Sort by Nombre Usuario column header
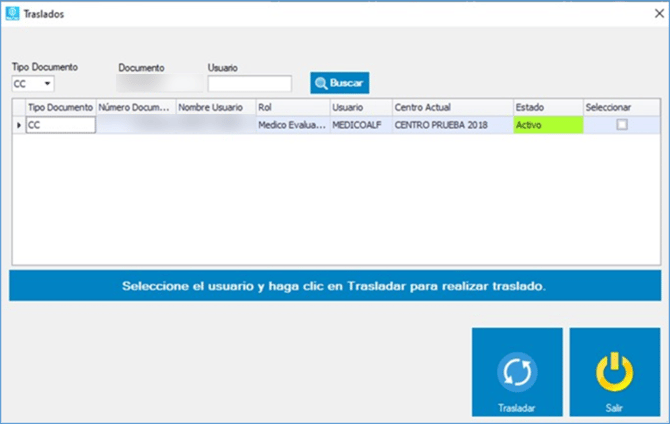Viewport: 670px width, 424px height. pyautogui.click(x=216, y=107)
